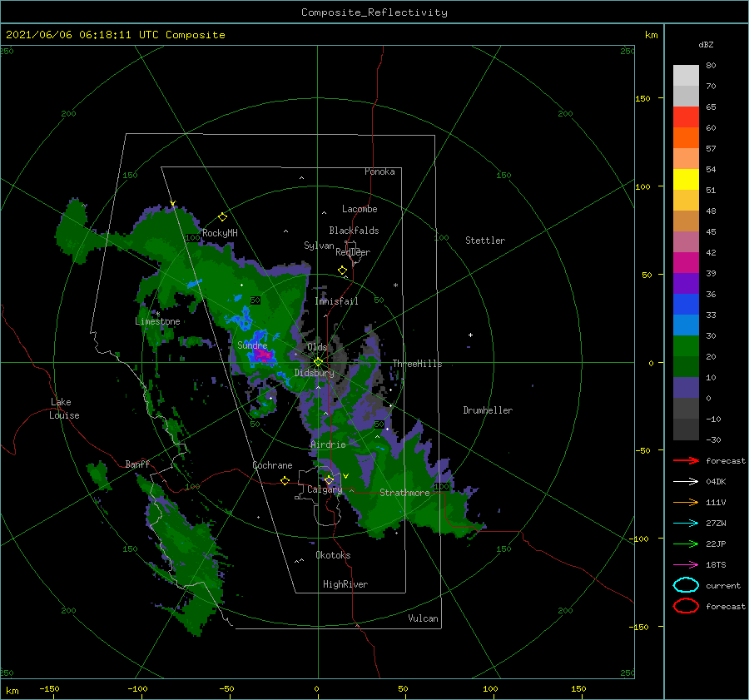Select the Drumheller label

(x=488, y=410)
